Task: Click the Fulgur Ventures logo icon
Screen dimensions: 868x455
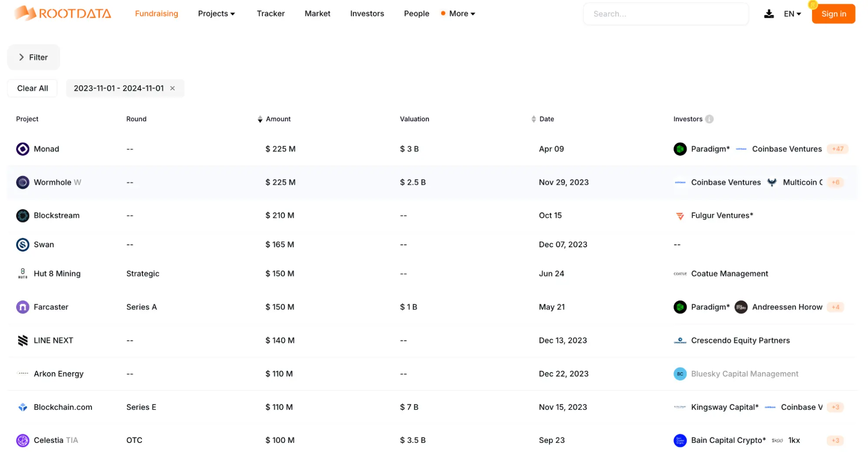Action: pos(680,216)
